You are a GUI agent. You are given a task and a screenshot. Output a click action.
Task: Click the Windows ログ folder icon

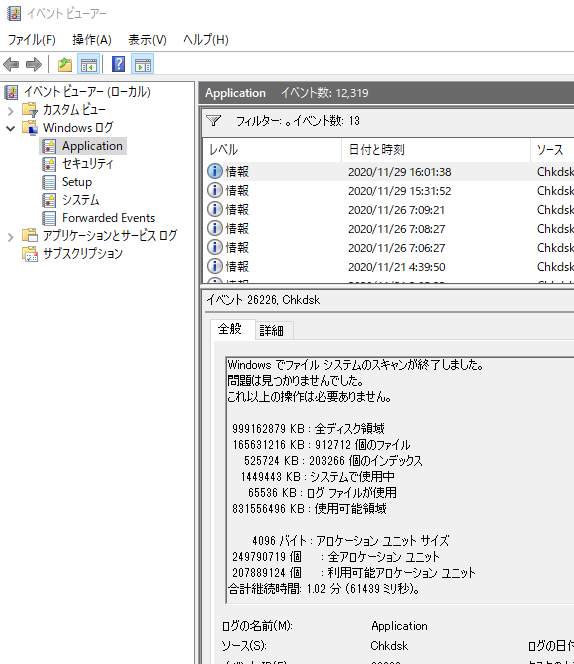30,127
